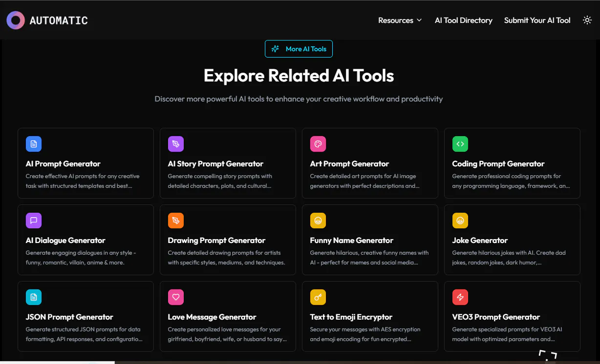Select the Art Prompt Generator title
Image resolution: width=600 pixels, height=364 pixels.
click(350, 164)
